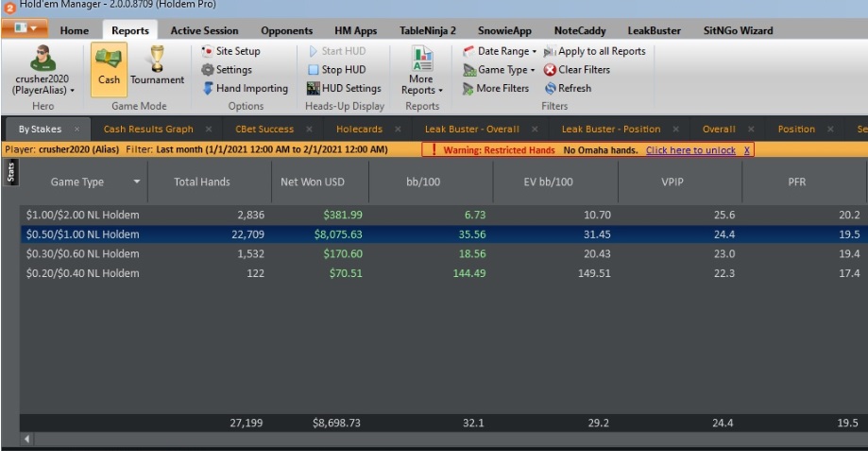Open the NoteCaddy tab
The width and height of the screenshot is (868, 451).
click(x=580, y=30)
